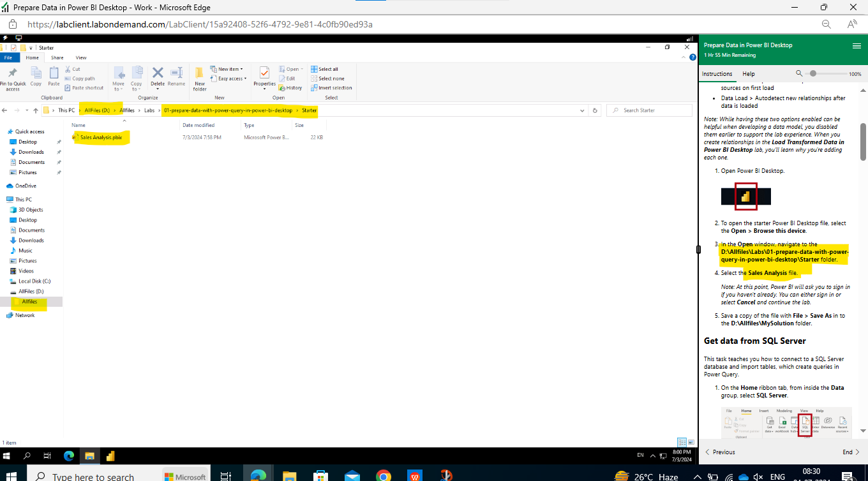This screenshot has height=481, width=868.
Task: Click the End lab button
Action: 851,452
